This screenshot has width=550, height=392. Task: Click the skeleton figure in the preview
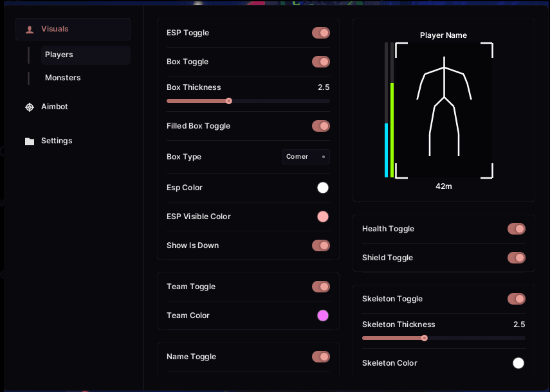point(444,106)
